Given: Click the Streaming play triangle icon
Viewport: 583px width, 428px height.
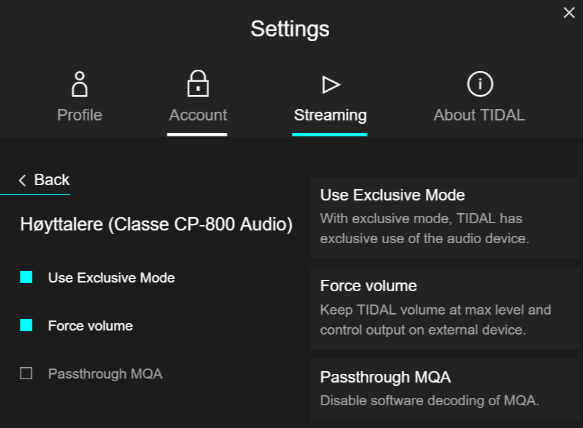Looking at the screenshot, I should (x=331, y=84).
